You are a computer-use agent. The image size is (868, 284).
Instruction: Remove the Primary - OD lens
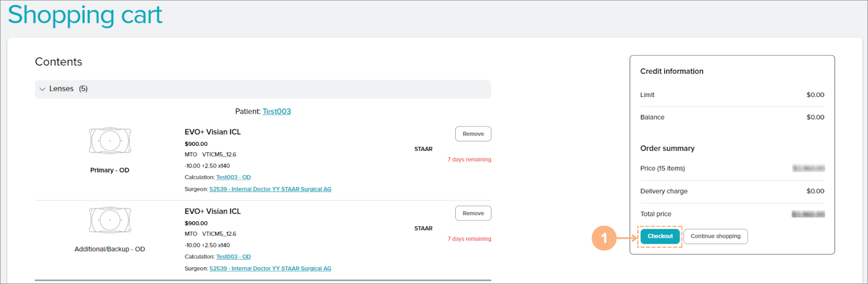473,134
